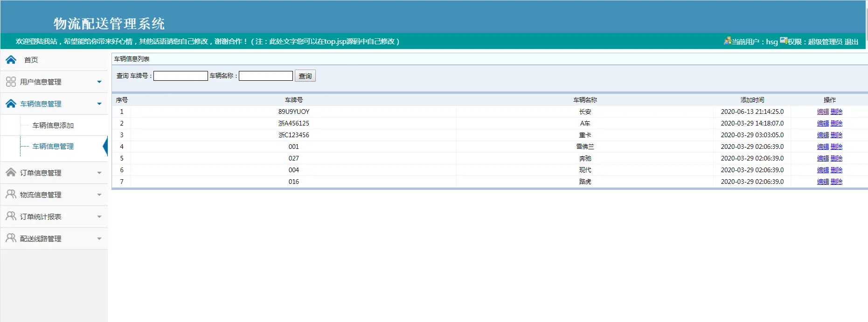Viewport: 868px width, 322px height.
Task: Click 编辑 for vehicle 89U9YUOY
Action: tap(823, 112)
